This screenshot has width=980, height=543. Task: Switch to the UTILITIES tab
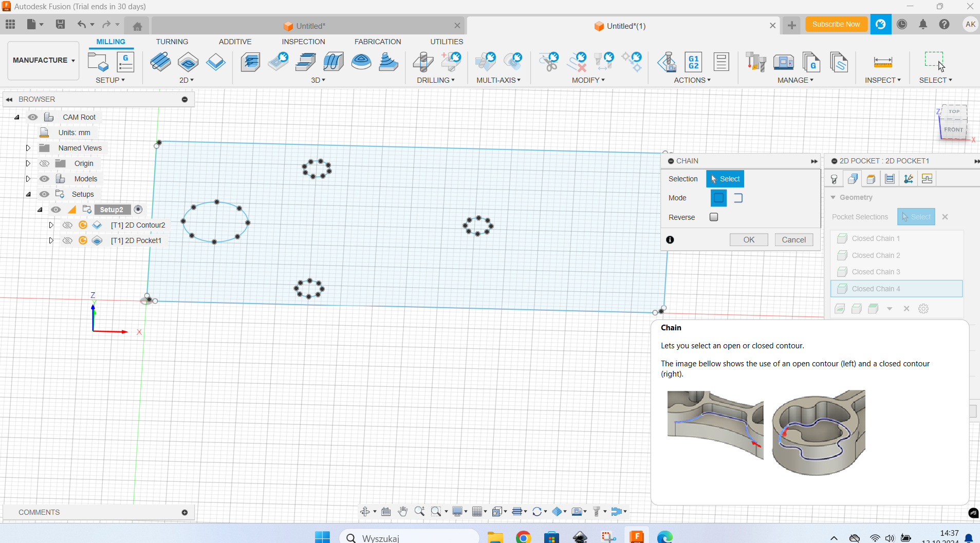pyautogui.click(x=447, y=42)
